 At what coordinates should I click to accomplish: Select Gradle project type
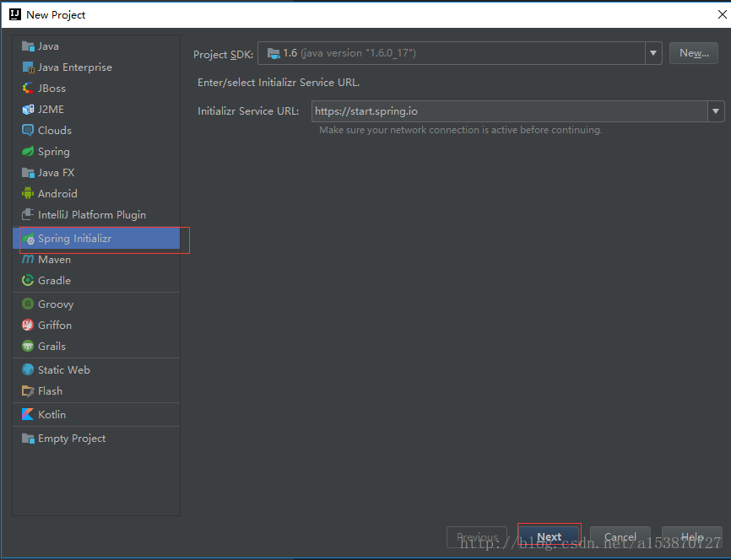(x=96, y=280)
